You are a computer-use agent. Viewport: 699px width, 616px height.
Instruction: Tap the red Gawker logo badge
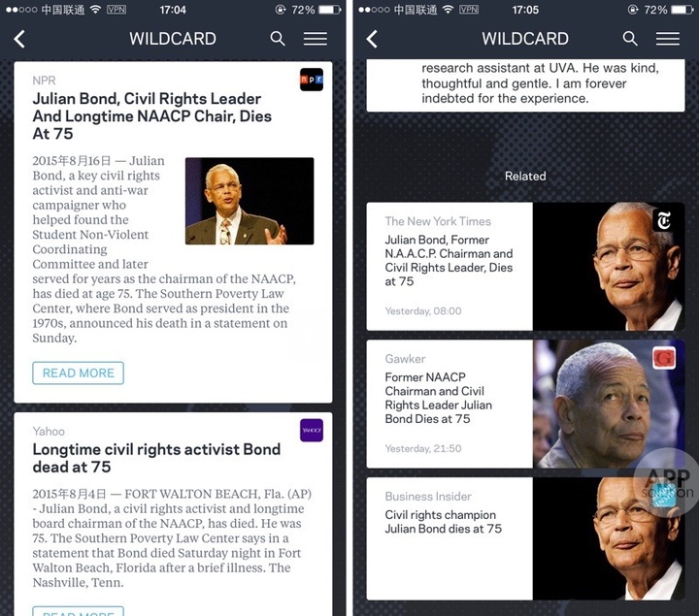click(664, 358)
